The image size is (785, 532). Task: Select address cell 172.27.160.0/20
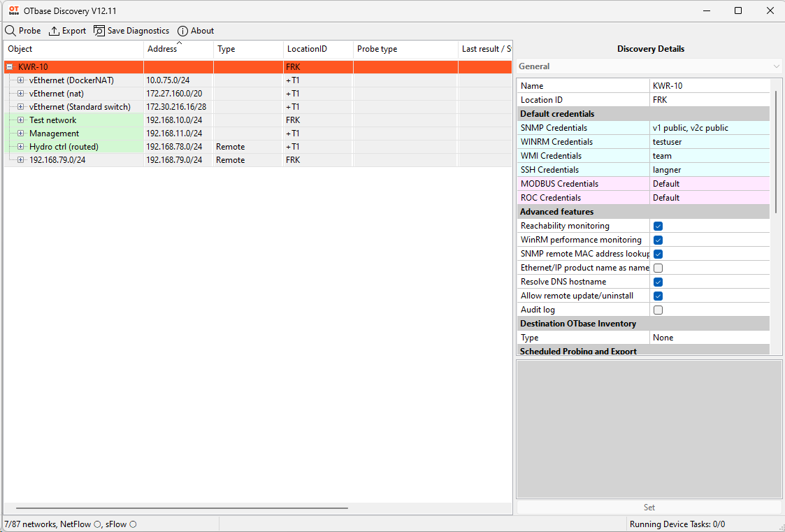[x=179, y=94]
